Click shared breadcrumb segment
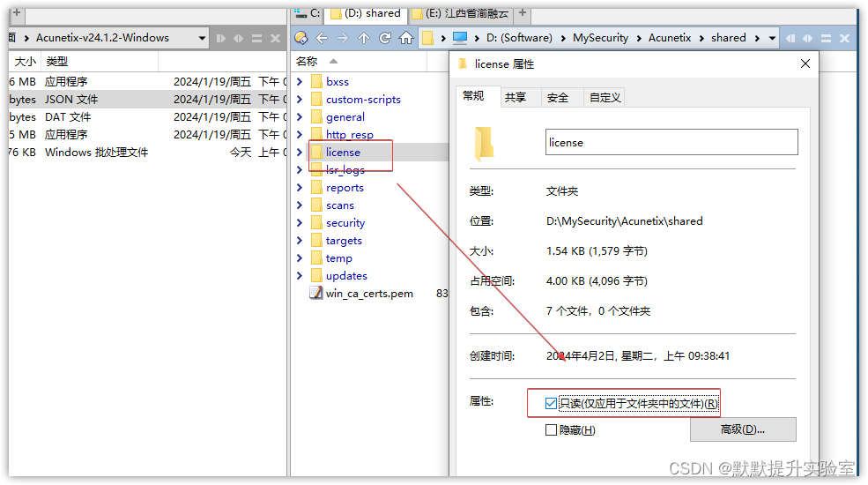Viewport: 868px width, 485px height. click(x=729, y=38)
